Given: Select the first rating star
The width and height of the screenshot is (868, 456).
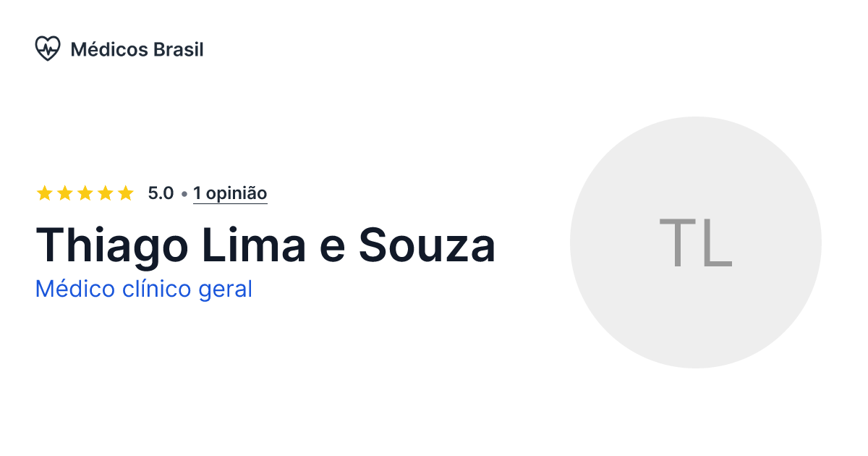Looking at the screenshot, I should tap(46, 193).
